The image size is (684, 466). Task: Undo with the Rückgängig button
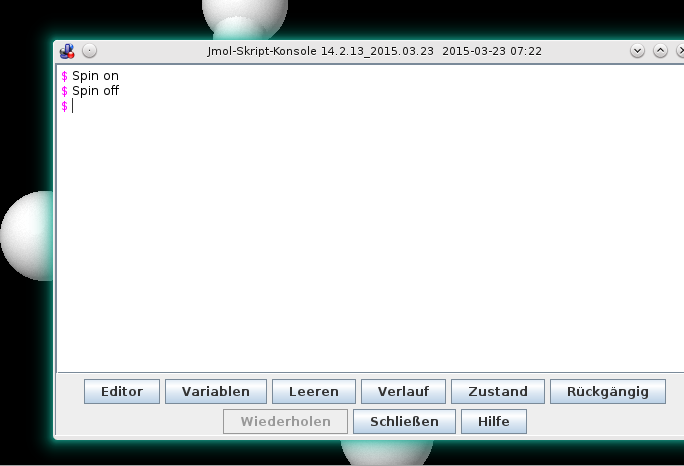tap(608, 391)
